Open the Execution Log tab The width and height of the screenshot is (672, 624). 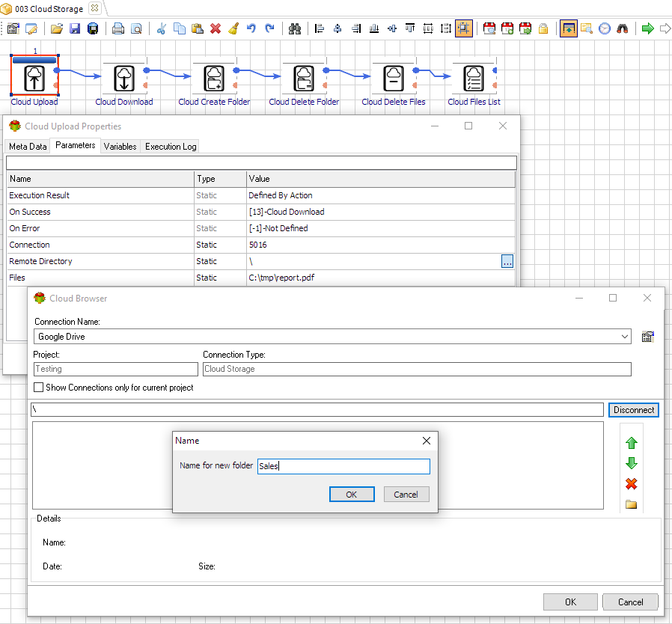click(x=171, y=146)
